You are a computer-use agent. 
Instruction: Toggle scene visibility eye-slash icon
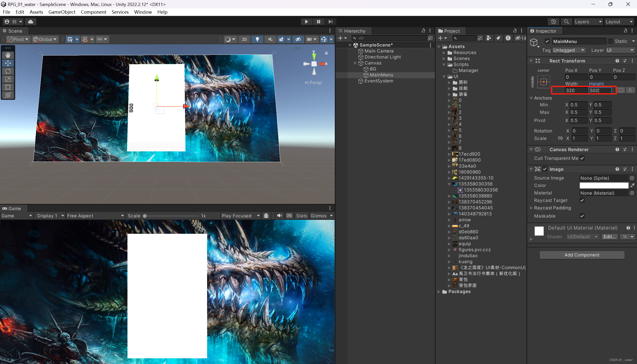coord(298,39)
